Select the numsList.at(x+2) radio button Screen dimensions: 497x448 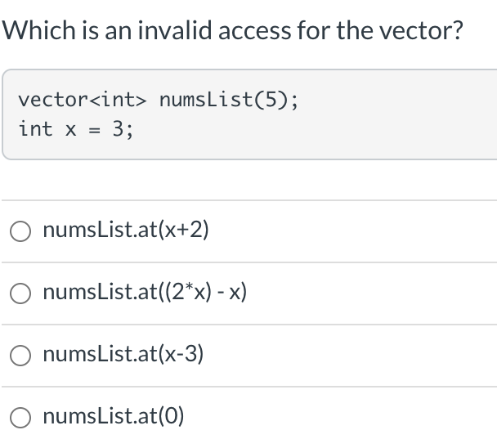(x=20, y=231)
